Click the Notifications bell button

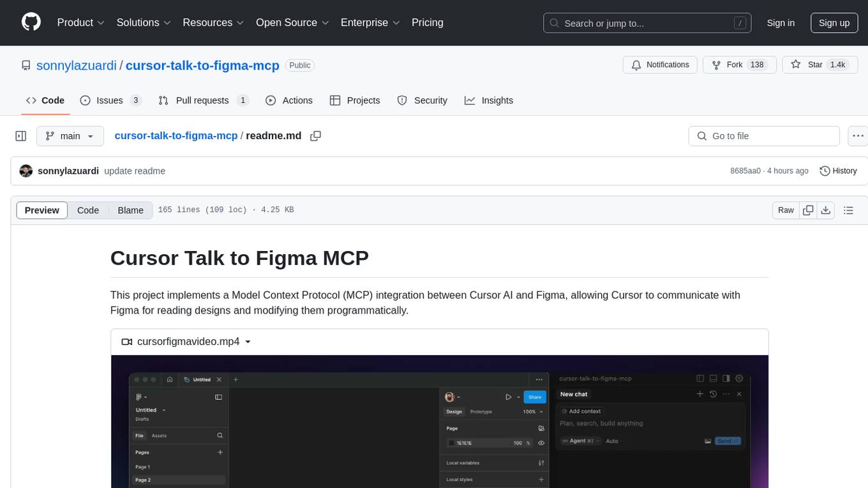coord(660,65)
